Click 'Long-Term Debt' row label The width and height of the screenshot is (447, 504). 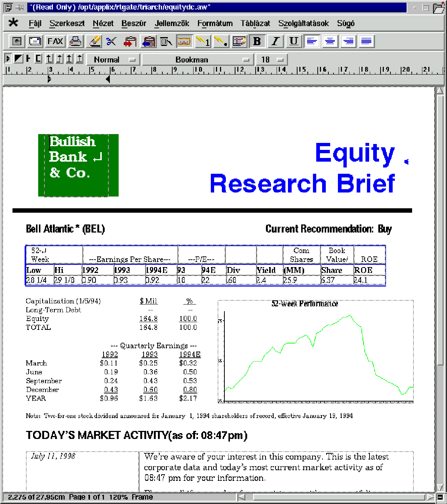53,310
